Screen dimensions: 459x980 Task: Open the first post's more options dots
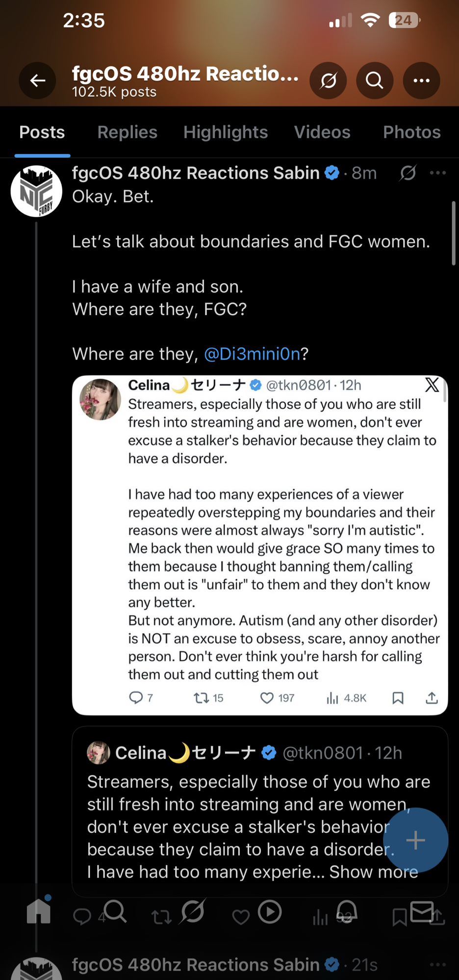click(437, 173)
